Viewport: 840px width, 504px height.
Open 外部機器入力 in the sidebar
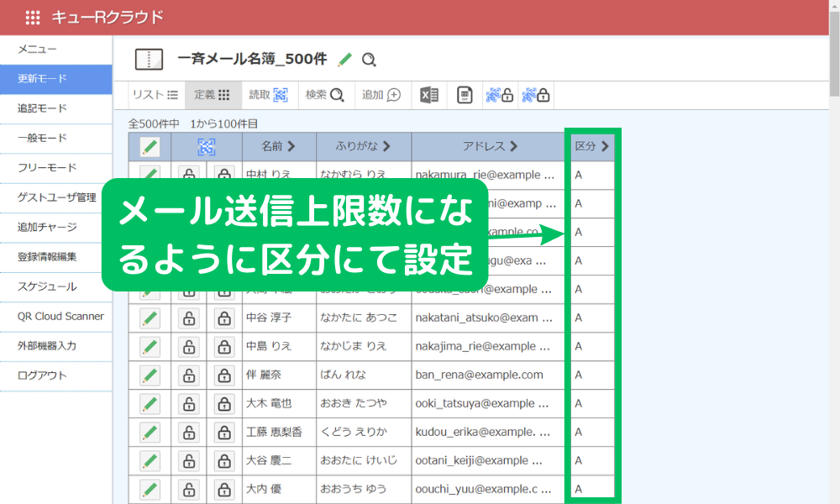click(55, 346)
